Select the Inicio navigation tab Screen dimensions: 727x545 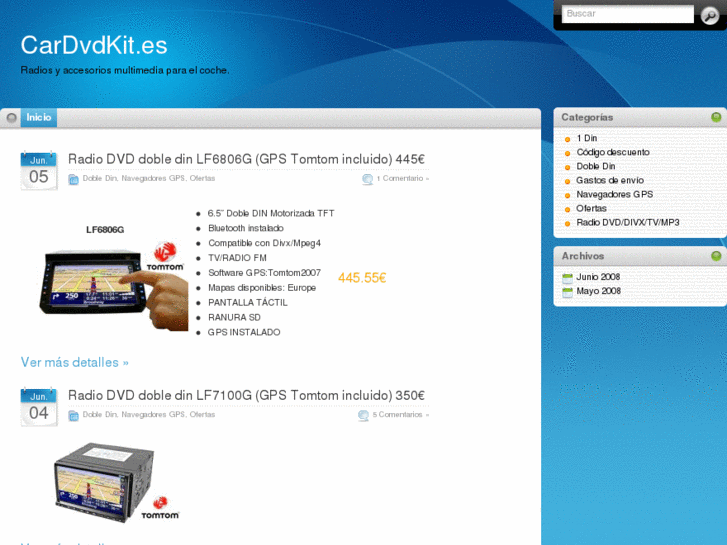coord(39,117)
